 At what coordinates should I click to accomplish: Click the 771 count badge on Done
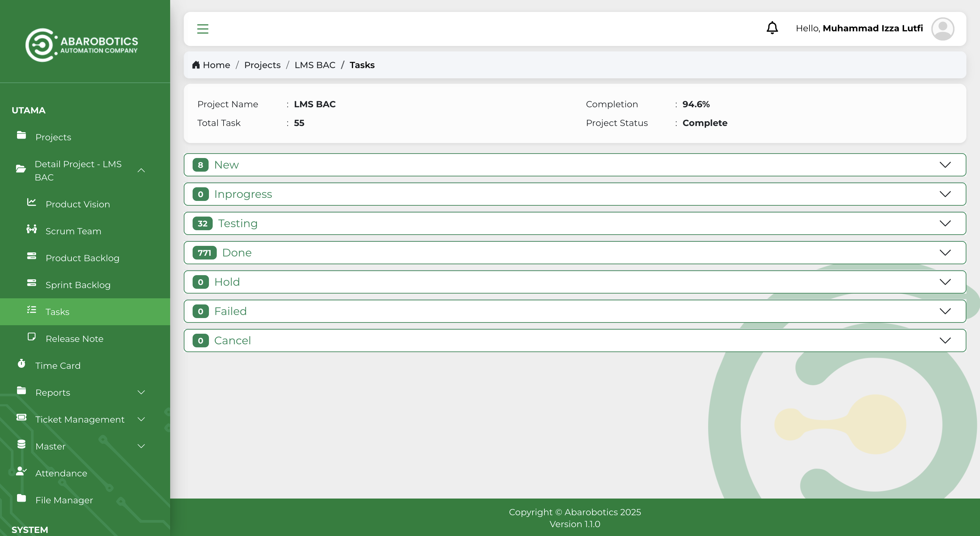tap(204, 253)
